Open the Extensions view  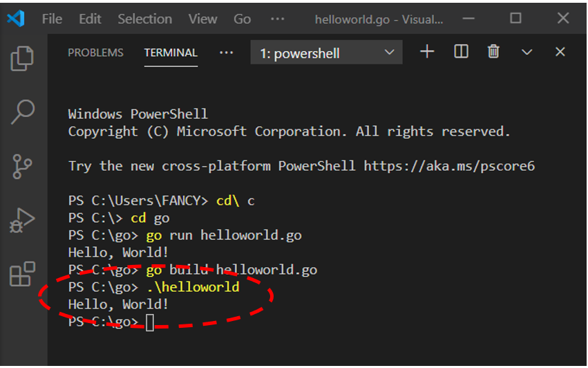tap(22, 274)
